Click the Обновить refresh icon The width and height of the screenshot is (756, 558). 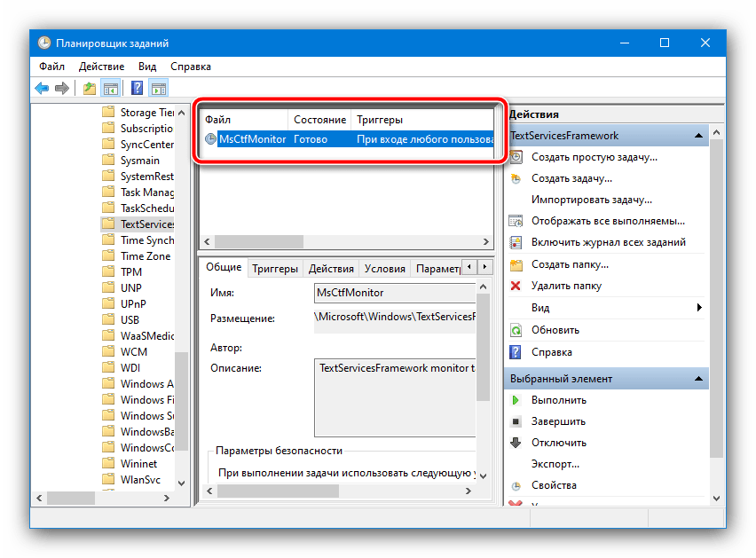pyautogui.click(x=516, y=330)
